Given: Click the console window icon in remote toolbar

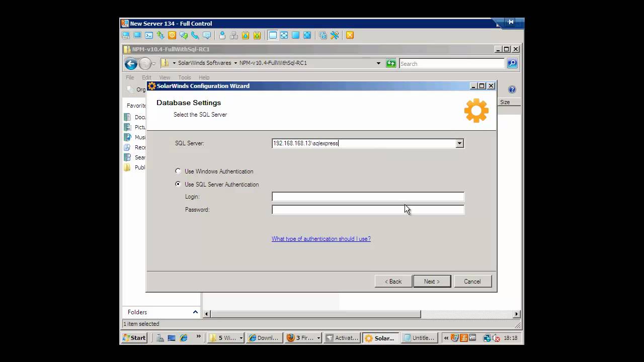Looking at the screenshot, I should tap(149, 35).
